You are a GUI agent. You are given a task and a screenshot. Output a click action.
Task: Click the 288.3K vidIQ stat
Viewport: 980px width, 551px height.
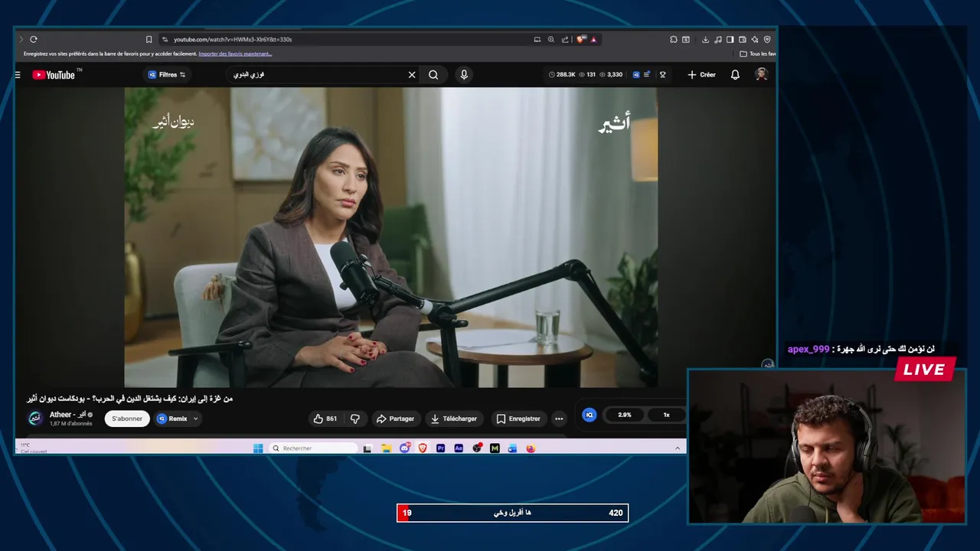coord(562,74)
